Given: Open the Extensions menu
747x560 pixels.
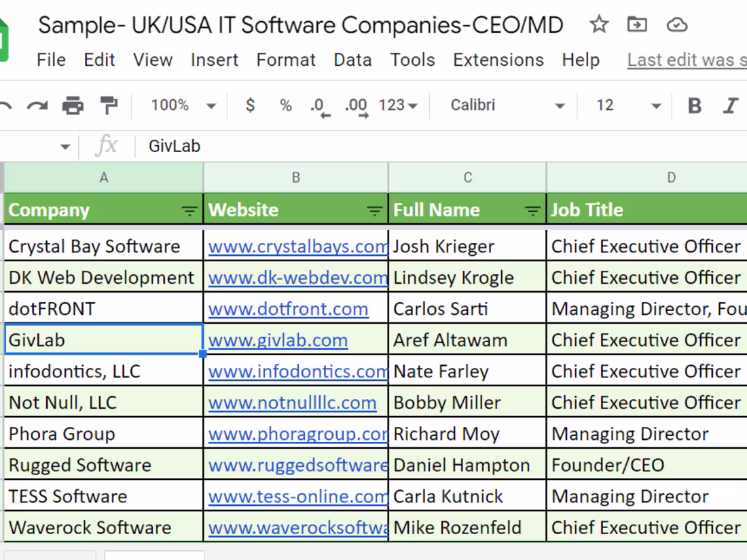Looking at the screenshot, I should tap(498, 60).
